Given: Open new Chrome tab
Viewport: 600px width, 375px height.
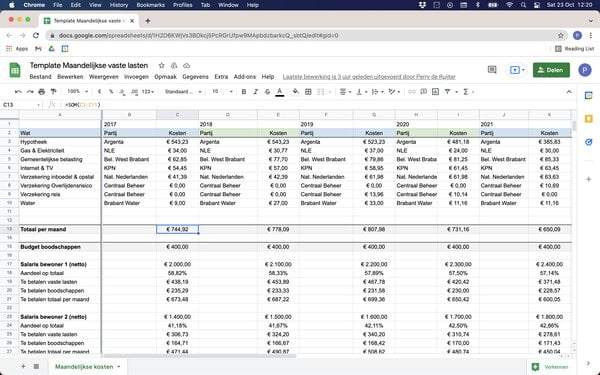Looking at the screenshot, I should [148, 21].
